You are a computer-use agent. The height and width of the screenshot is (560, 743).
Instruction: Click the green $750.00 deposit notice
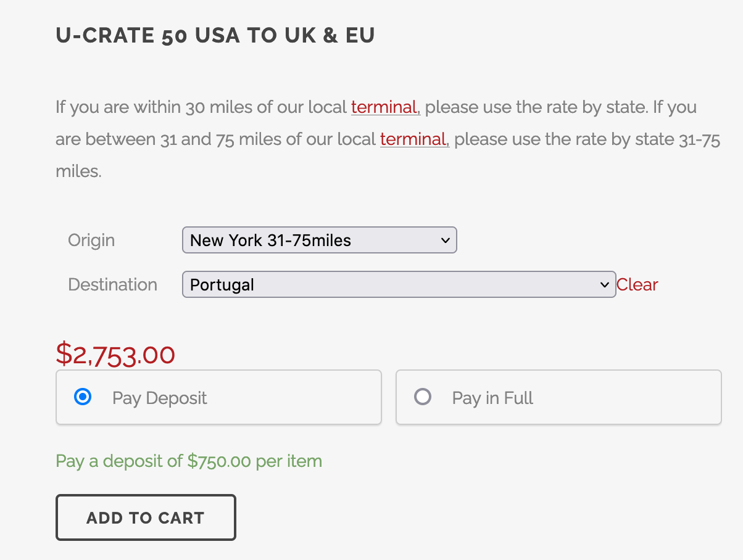pyautogui.click(x=189, y=461)
